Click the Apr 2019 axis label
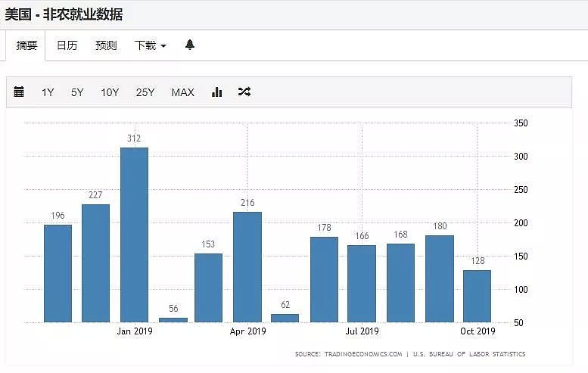The width and height of the screenshot is (588, 373). coord(248,331)
